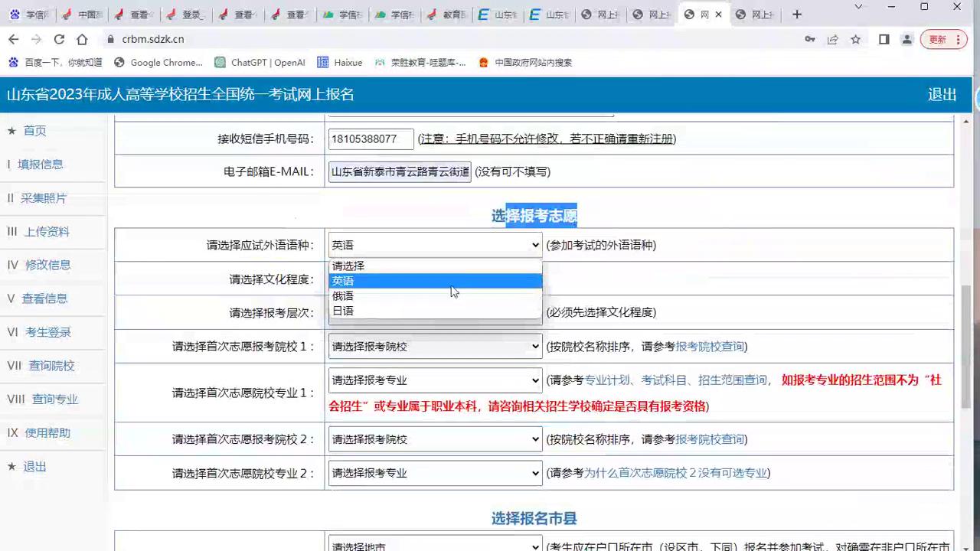Open saved passwords key icon
This screenshot has height=551, width=980.
pyautogui.click(x=809, y=39)
